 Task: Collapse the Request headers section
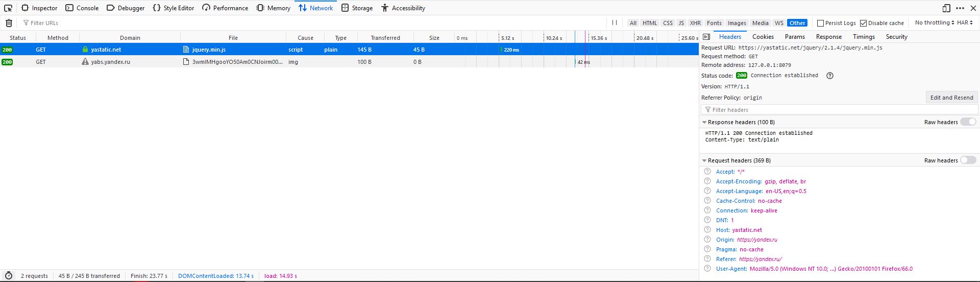point(705,160)
